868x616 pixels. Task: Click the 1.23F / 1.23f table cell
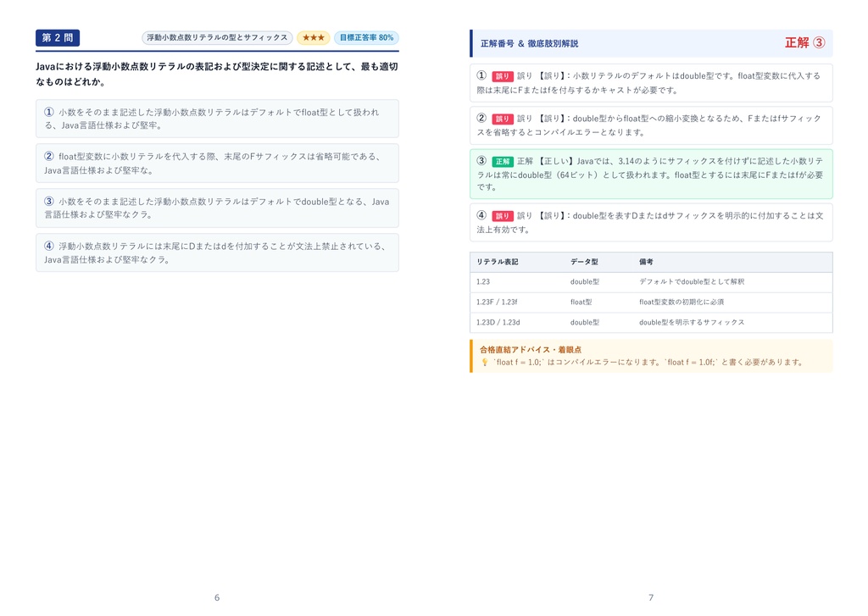click(x=497, y=302)
